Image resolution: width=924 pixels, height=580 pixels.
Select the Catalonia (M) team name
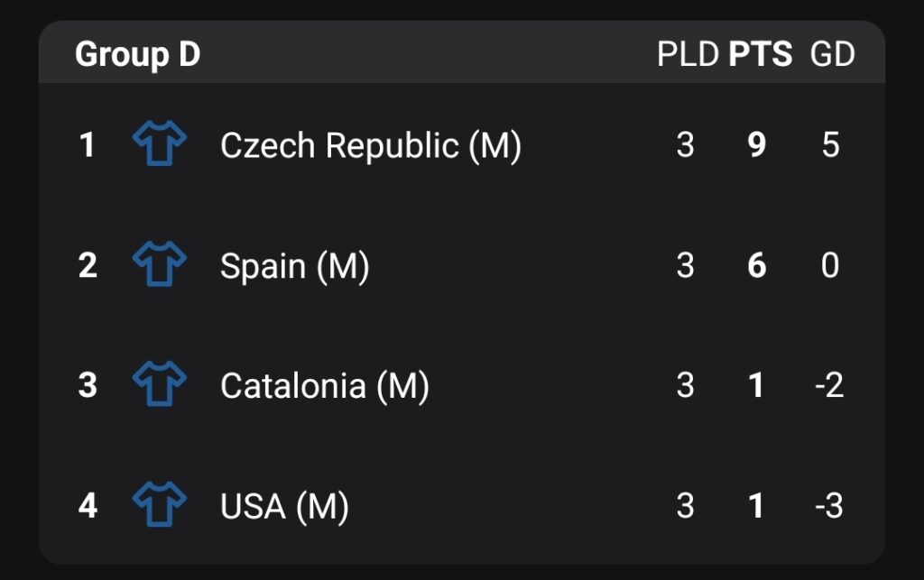coord(324,385)
